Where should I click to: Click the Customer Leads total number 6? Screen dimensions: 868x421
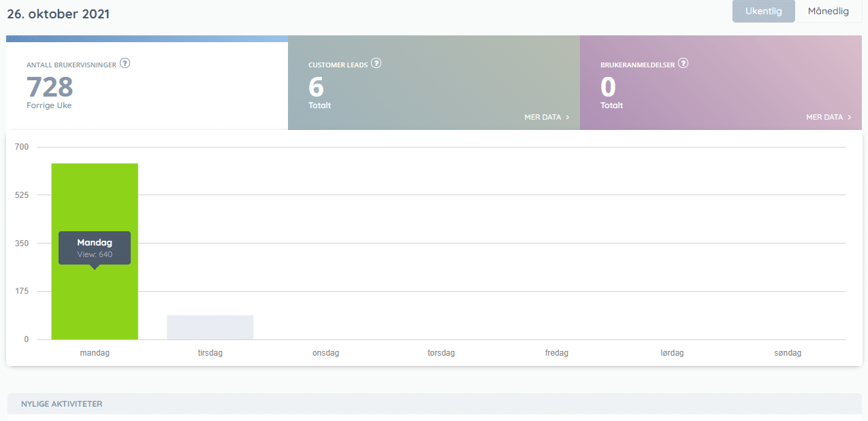coord(316,87)
